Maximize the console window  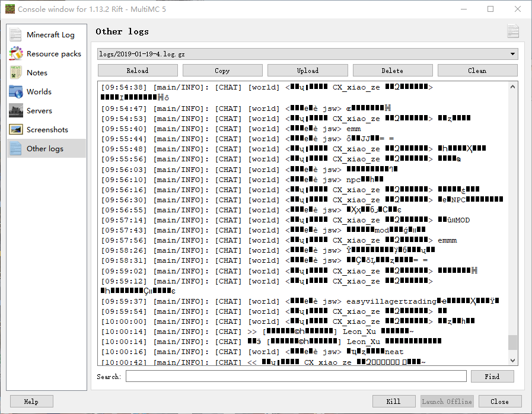[x=490, y=9]
